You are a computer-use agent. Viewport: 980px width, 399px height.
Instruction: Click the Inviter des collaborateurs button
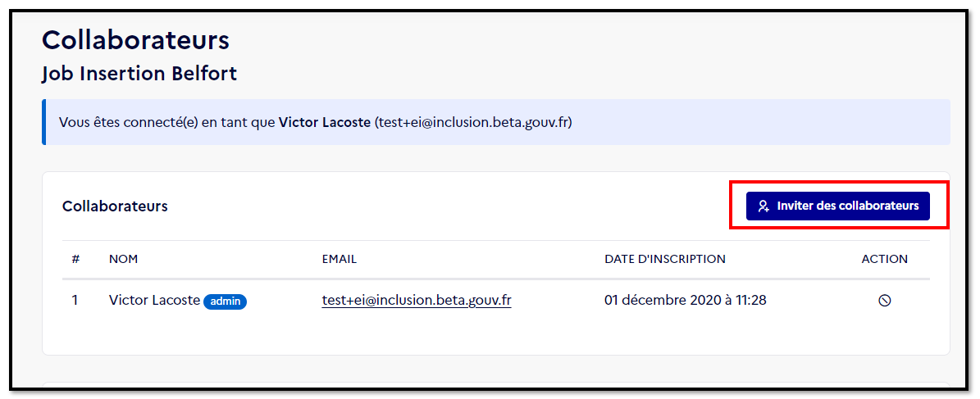click(837, 206)
